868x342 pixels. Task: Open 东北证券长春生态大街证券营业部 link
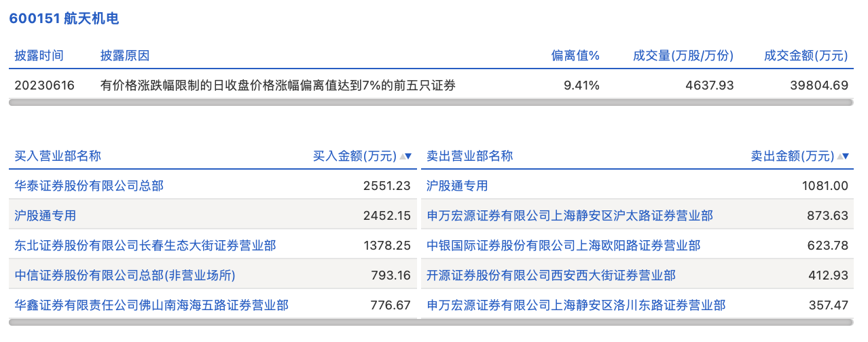(x=145, y=245)
